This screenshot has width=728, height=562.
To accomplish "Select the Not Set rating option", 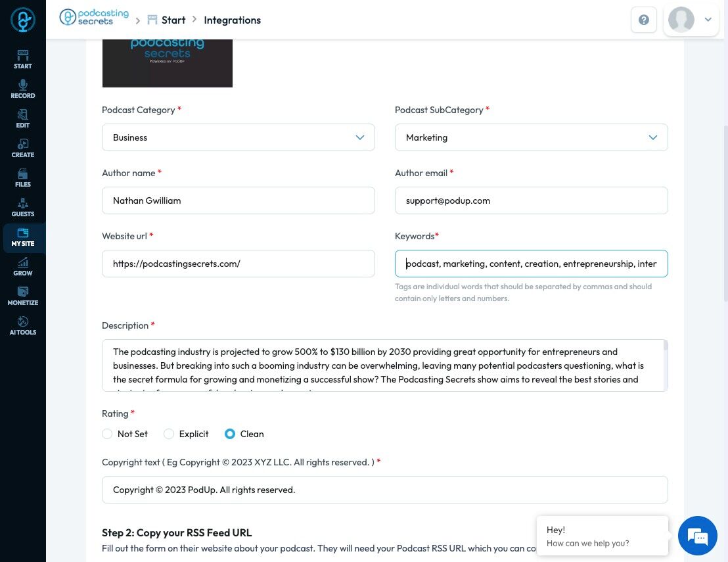I will [108, 434].
